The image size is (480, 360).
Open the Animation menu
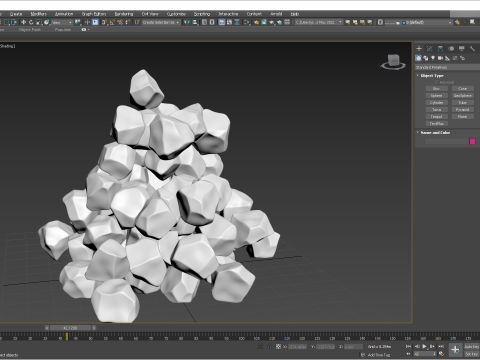point(64,14)
